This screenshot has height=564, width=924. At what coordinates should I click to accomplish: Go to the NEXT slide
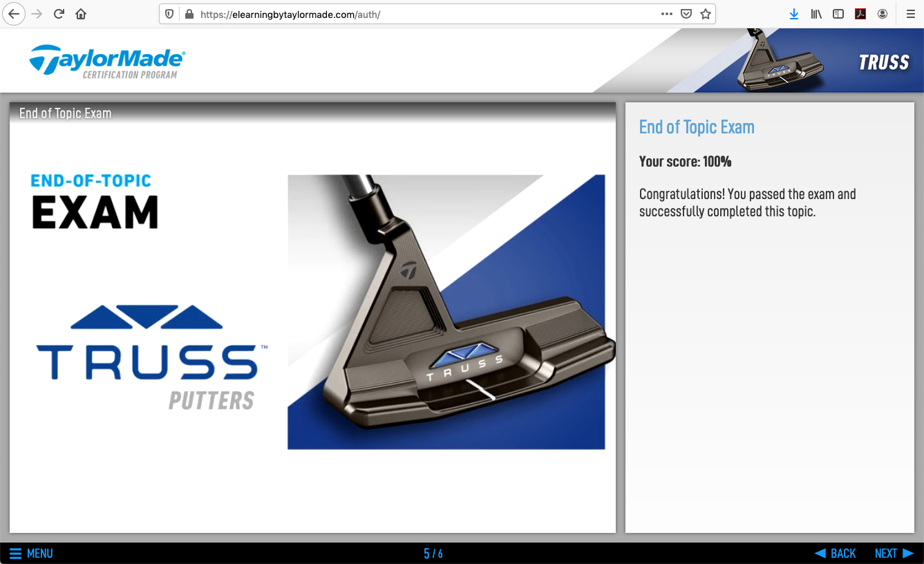894,554
